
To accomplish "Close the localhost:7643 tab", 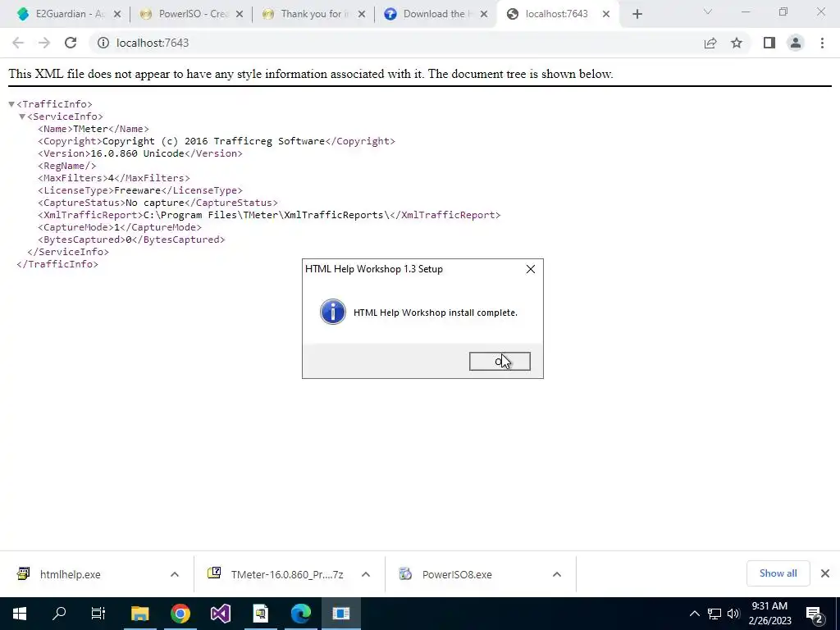I will click(x=606, y=14).
